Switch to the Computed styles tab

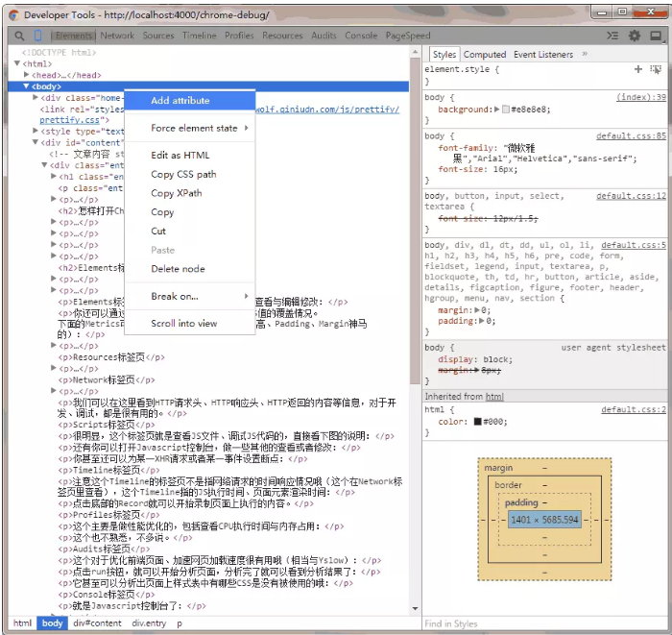(x=485, y=55)
